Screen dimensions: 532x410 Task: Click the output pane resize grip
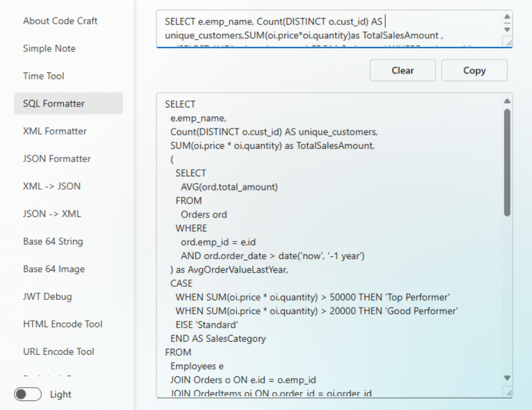point(509,393)
